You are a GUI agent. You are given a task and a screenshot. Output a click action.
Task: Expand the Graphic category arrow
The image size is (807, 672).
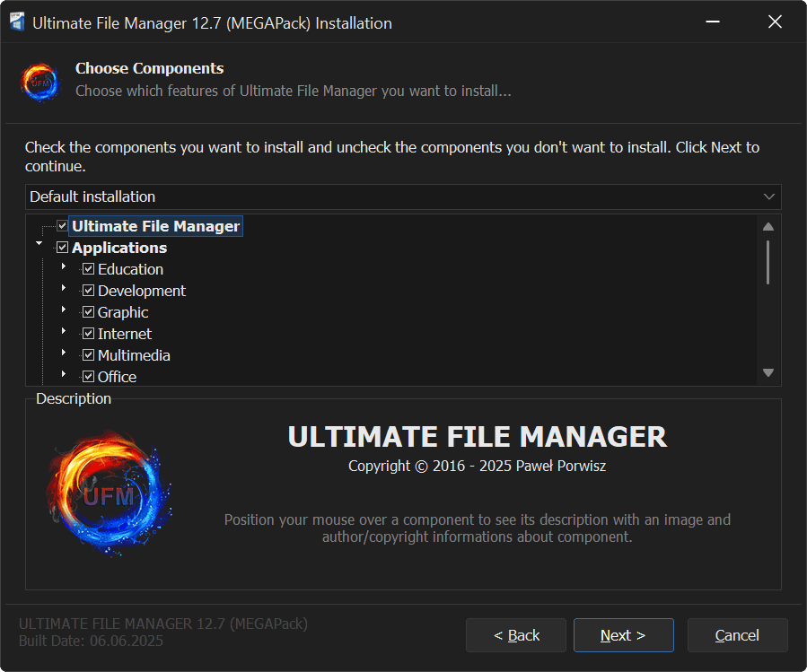64,310
